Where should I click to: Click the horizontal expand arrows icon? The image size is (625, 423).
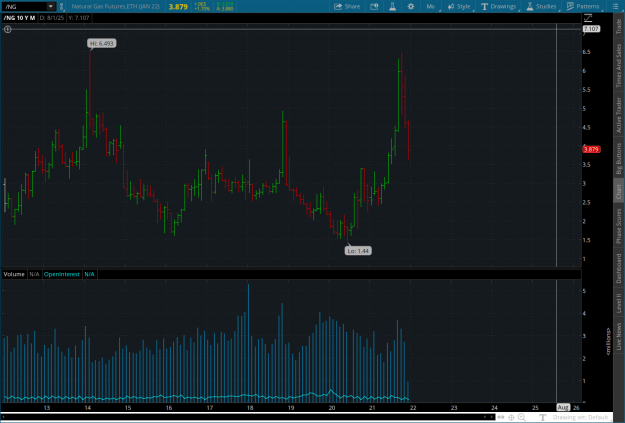501,417
